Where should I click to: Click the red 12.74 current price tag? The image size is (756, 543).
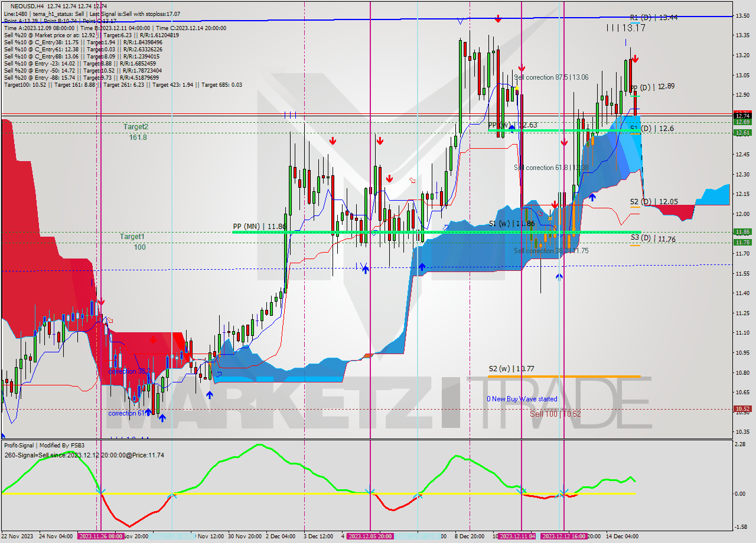(742, 116)
